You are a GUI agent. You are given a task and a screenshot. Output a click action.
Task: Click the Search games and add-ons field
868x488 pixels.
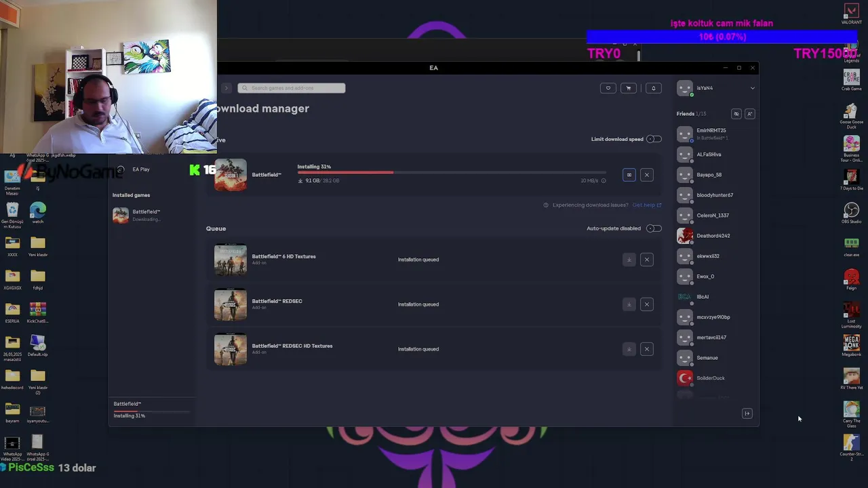pos(292,88)
